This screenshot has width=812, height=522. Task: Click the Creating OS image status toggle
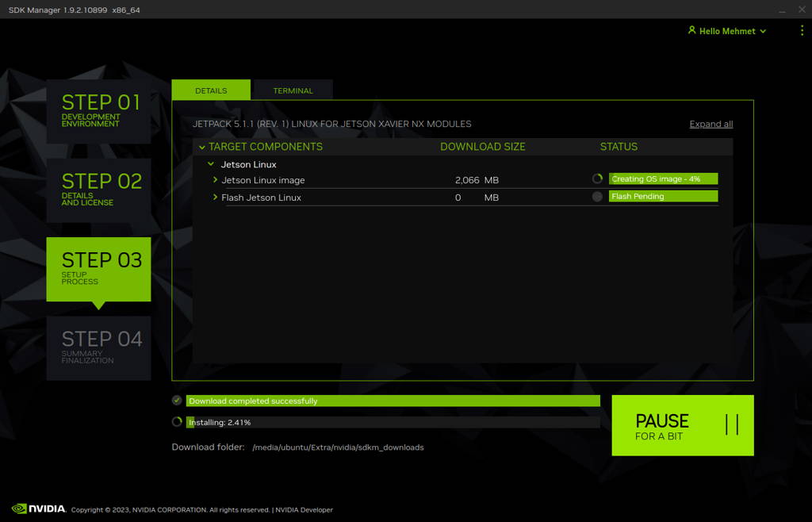tap(663, 178)
